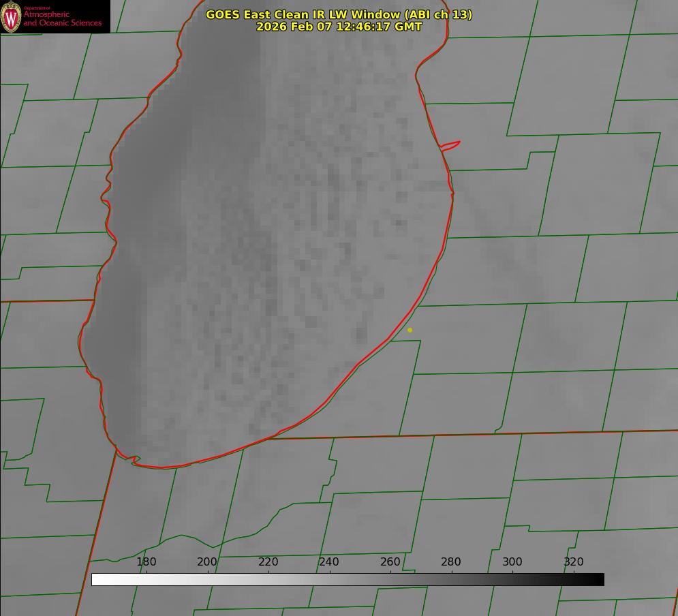Click the Atmospheric and Oceanic Sciences text

click(62, 18)
